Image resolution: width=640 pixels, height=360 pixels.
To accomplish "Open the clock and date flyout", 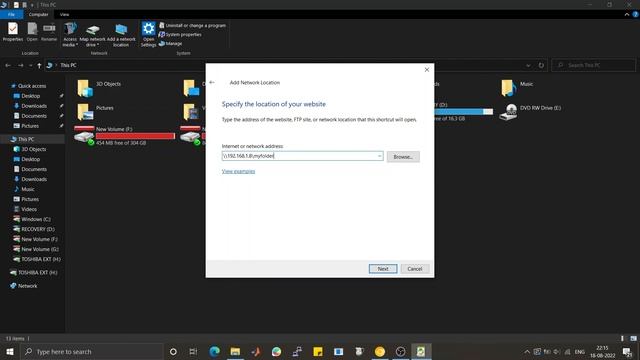I will point(602,351).
